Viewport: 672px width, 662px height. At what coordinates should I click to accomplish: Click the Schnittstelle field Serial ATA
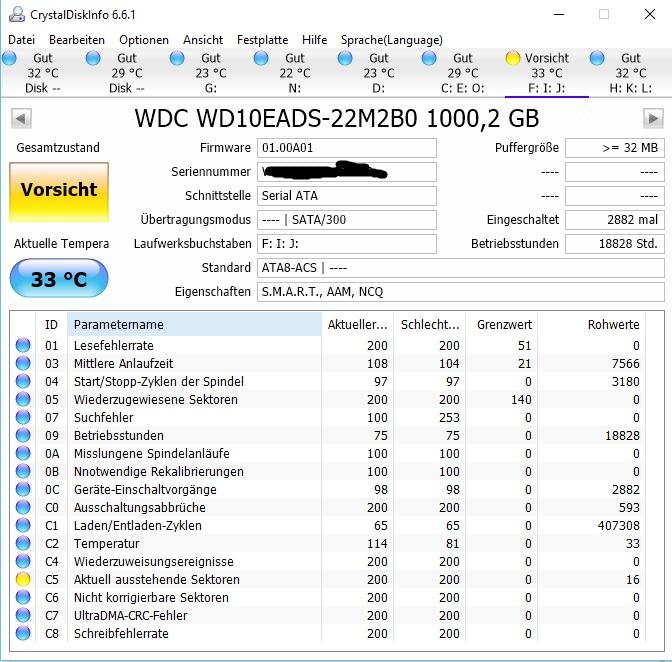pos(347,196)
